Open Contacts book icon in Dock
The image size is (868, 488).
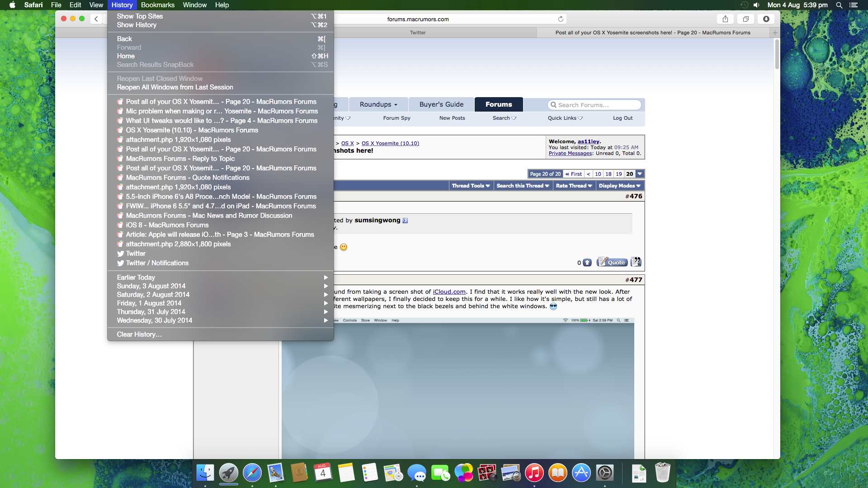point(299,473)
